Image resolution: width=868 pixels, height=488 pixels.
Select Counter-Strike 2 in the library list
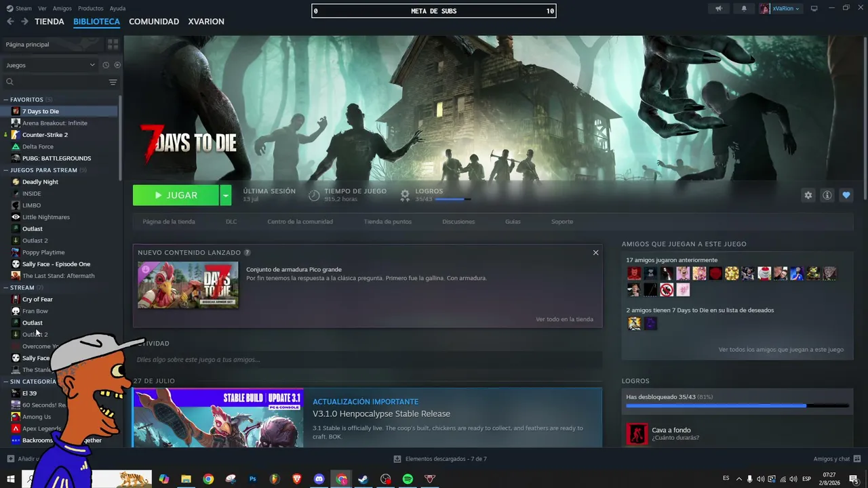coord(45,135)
